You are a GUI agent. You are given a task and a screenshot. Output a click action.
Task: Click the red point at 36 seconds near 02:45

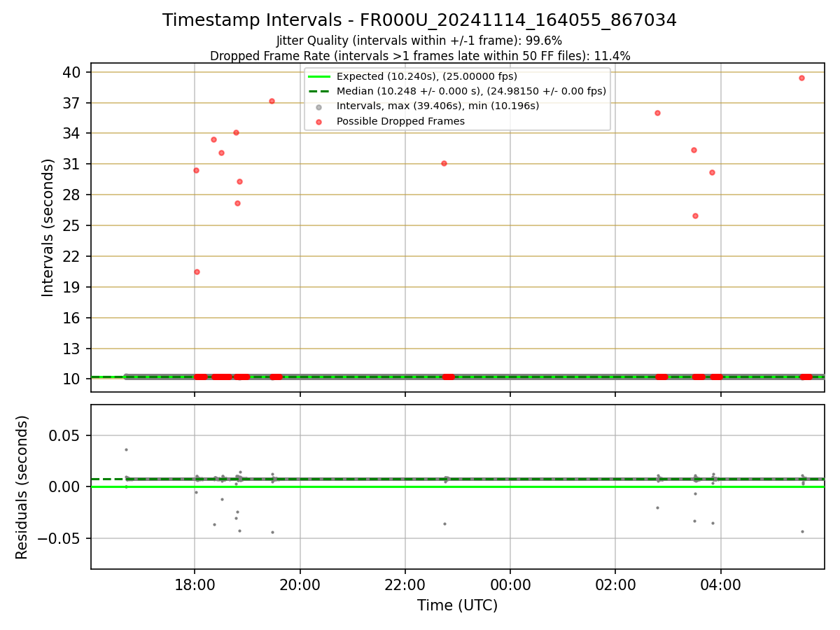coord(657,113)
